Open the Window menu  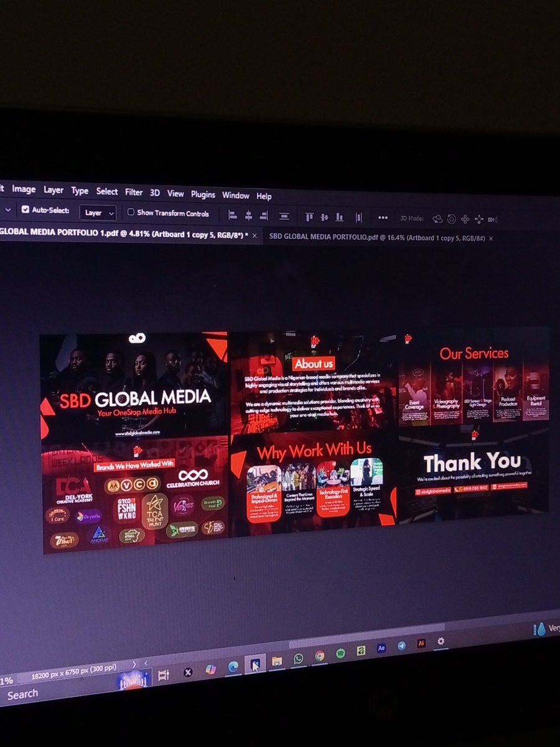coord(236,195)
